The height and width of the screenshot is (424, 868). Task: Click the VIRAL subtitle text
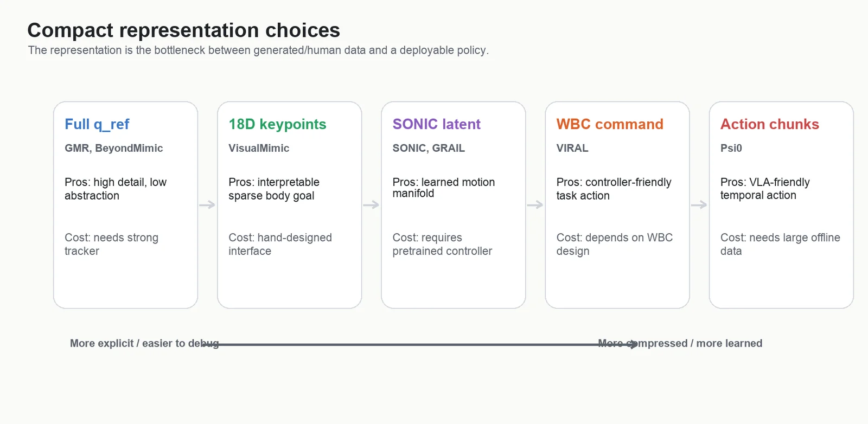[x=572, y=148]
